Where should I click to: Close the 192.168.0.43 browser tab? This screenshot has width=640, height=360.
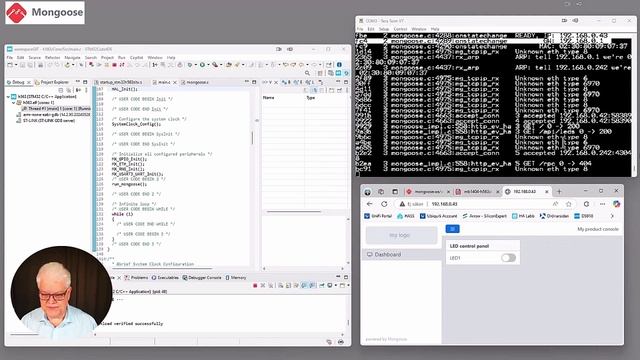tap(547, 191)
